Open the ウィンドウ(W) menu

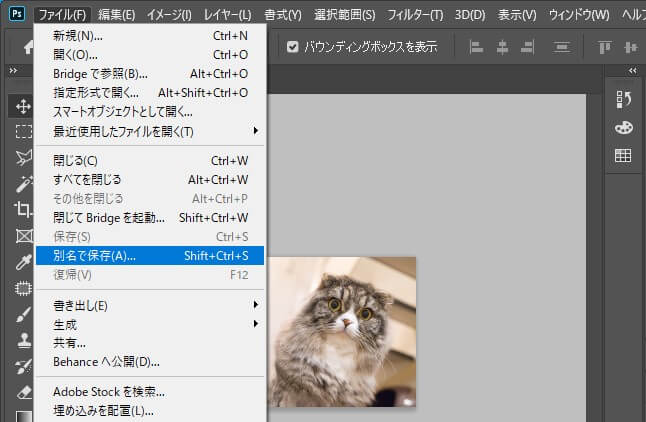[579, 15]
